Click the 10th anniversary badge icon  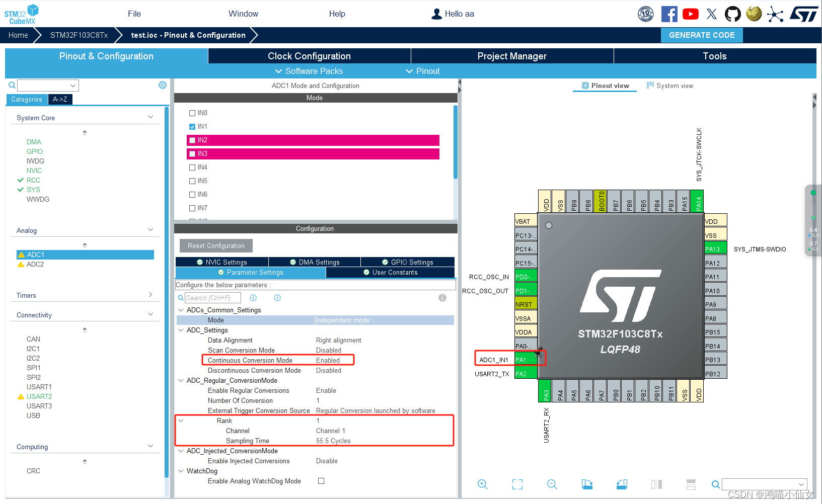pos(646,14)
